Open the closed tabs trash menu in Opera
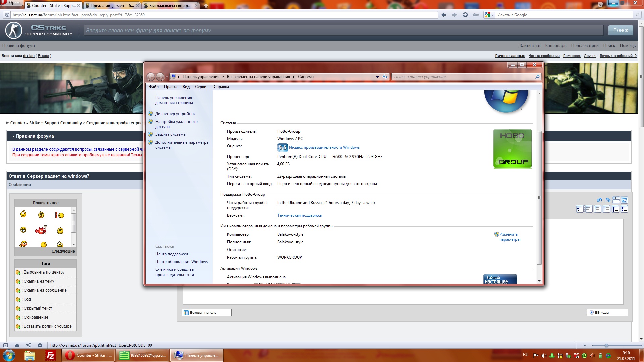The height and width of the screenshot is (362, 644). 600,5
